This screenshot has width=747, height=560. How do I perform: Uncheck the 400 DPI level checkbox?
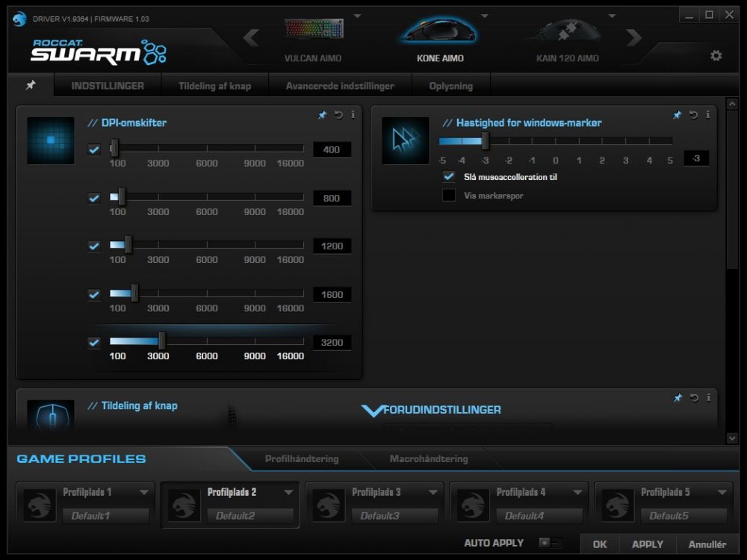[94, 149]
